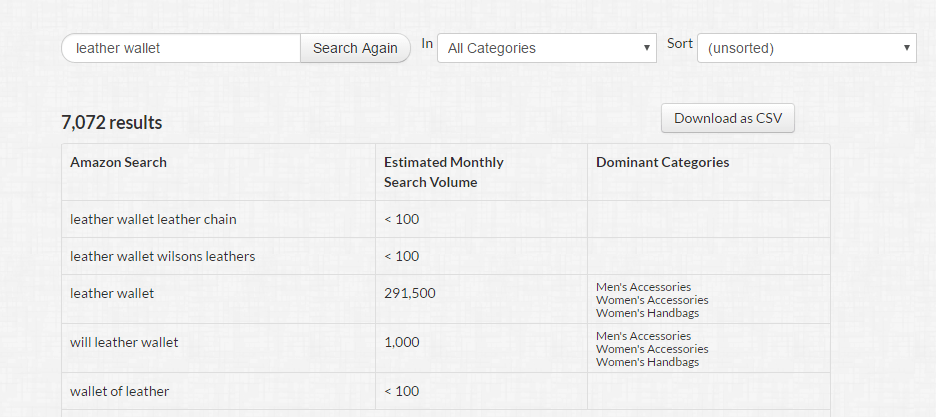936x417 pixels.
Task: Click the 1,000 search volume value
Action: [402, 342]
